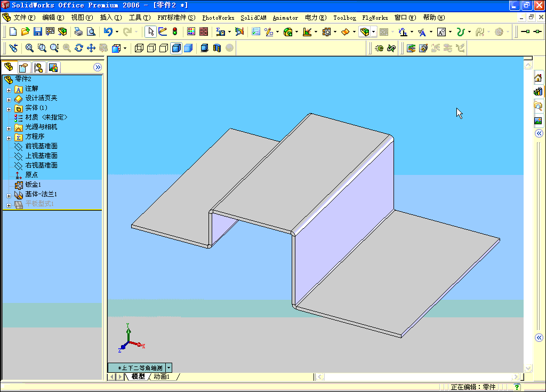Expand the 注解 tree node
The image size is (546, 392).
coord(9,90)
